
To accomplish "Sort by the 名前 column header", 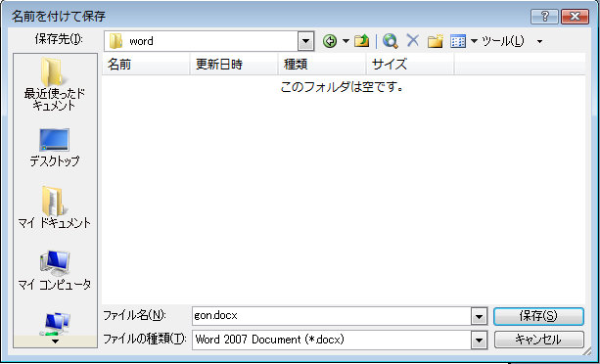I will (146, 65).
